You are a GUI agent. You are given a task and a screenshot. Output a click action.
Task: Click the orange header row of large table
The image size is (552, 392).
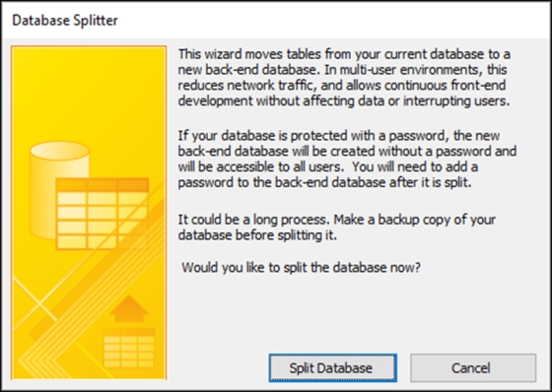(103, 185)
